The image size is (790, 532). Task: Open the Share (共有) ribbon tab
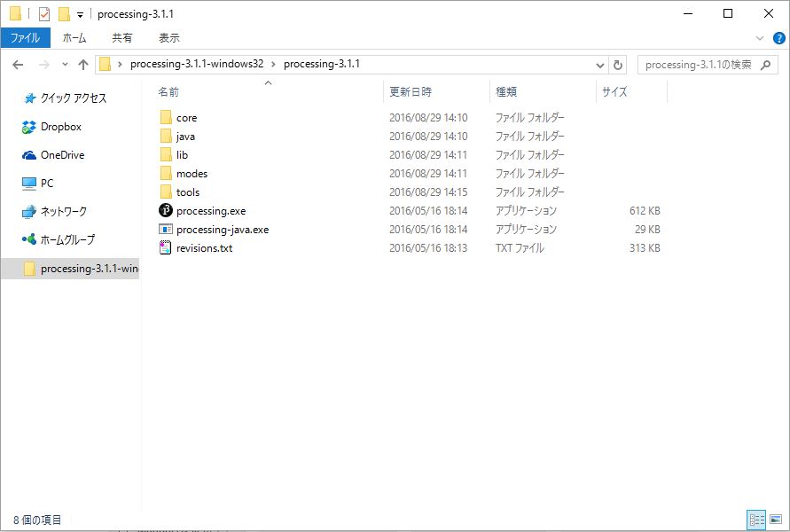coord(122,38)
